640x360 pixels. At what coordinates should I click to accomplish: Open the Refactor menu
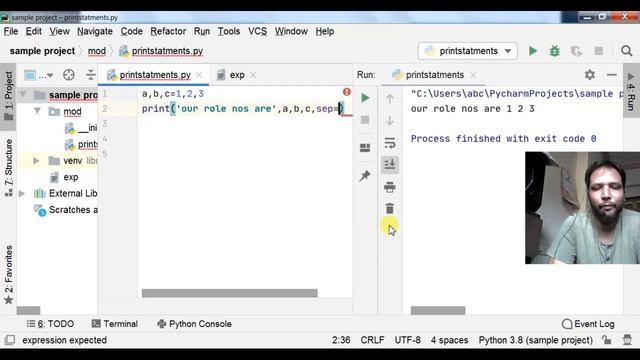168,31
